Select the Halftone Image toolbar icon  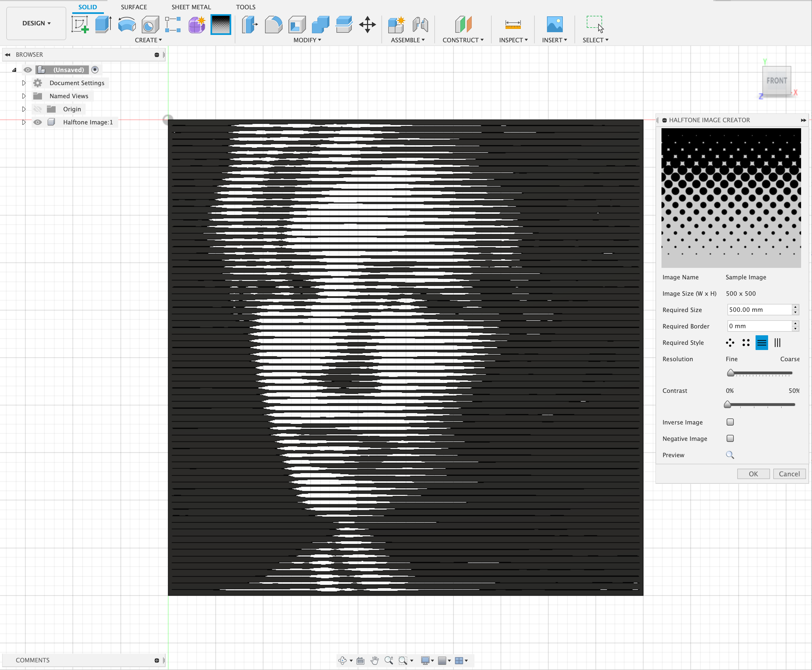(x=221, y=24)
